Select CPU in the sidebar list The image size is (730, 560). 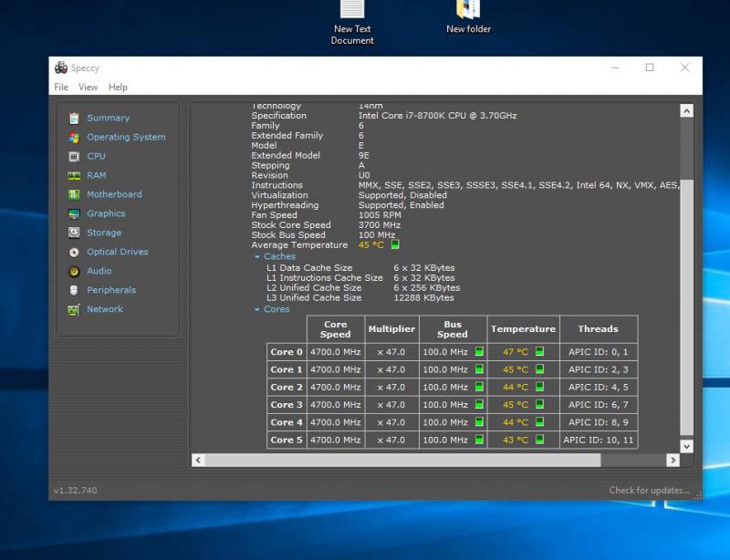pyautogui.click(x=96, y=157)
